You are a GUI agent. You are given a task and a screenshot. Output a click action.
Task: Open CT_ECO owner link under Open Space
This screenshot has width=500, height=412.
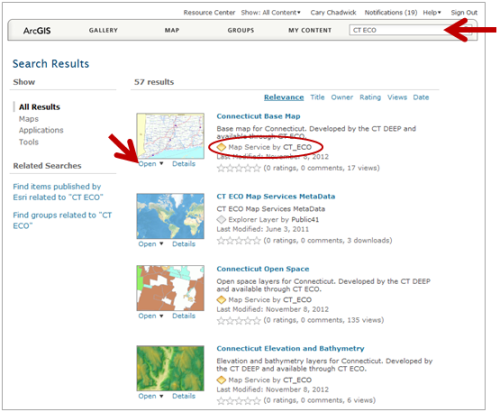point(297,300)
